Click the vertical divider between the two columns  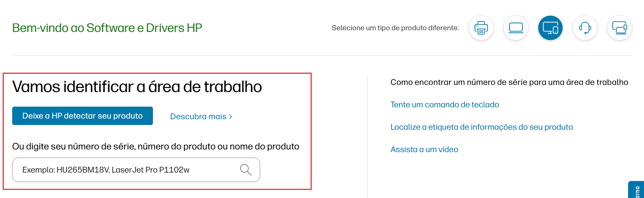[368, 137]
